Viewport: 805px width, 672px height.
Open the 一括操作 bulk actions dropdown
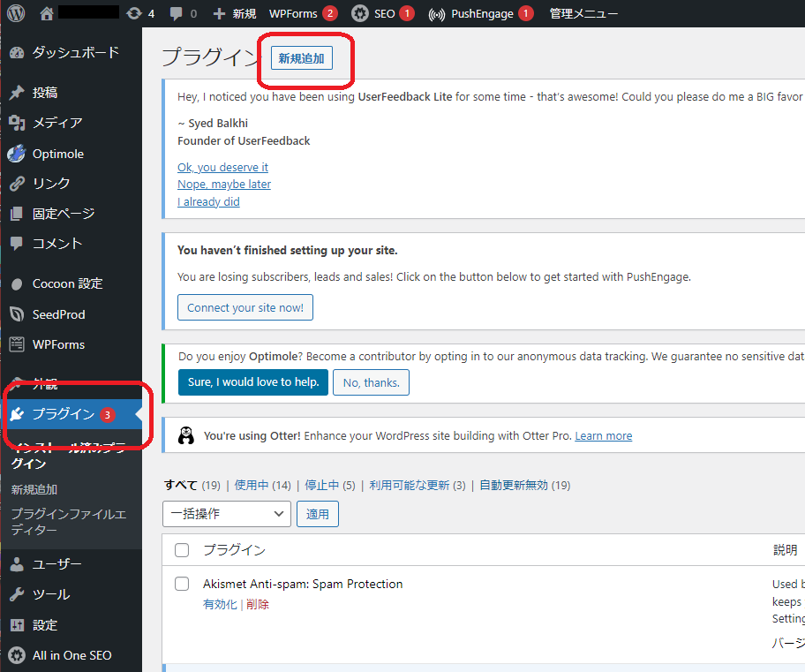tap(226, 514)
